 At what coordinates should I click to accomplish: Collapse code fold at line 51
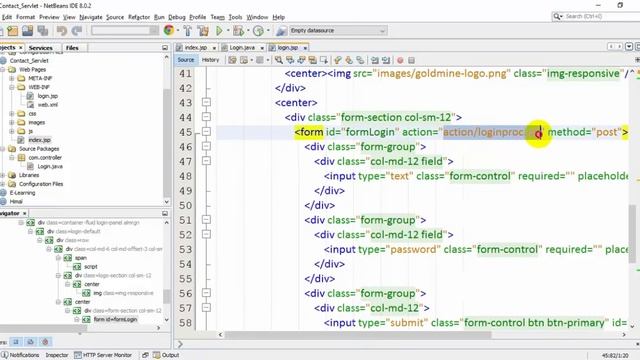(207, 220)
